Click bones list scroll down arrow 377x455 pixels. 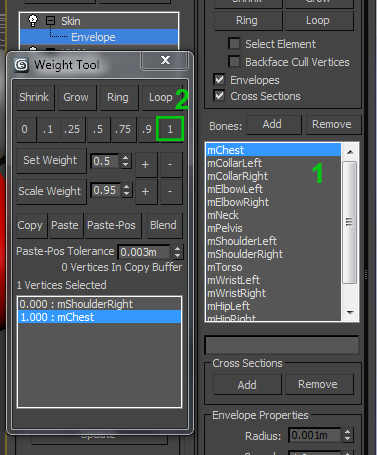[x=350, y=313]
